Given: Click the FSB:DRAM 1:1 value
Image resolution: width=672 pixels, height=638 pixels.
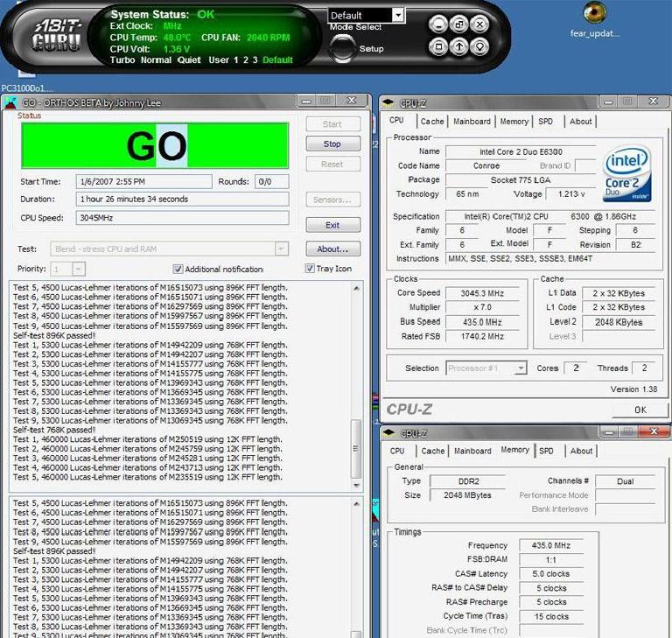Looking at the screenshot, I should click(551, 560).
